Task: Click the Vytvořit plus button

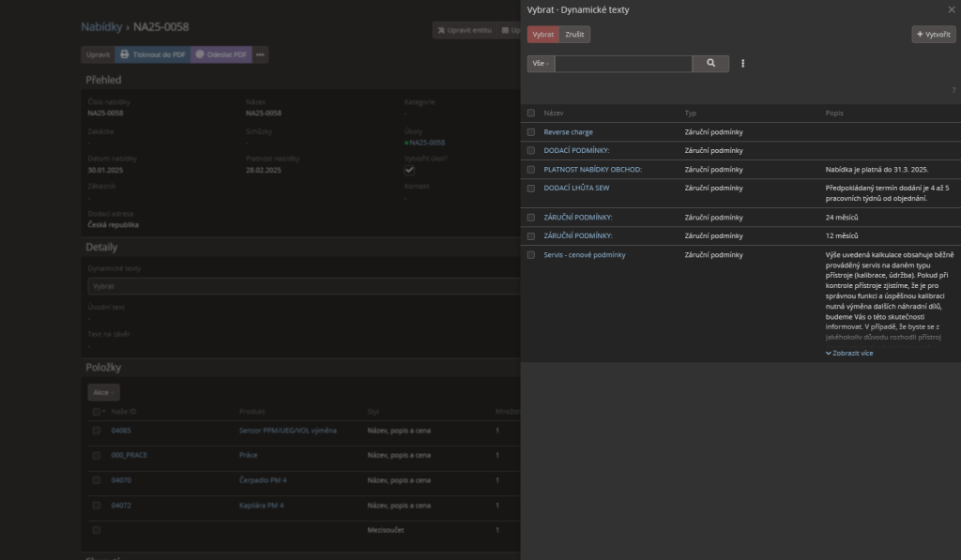Action: click(x=933, y=35)
